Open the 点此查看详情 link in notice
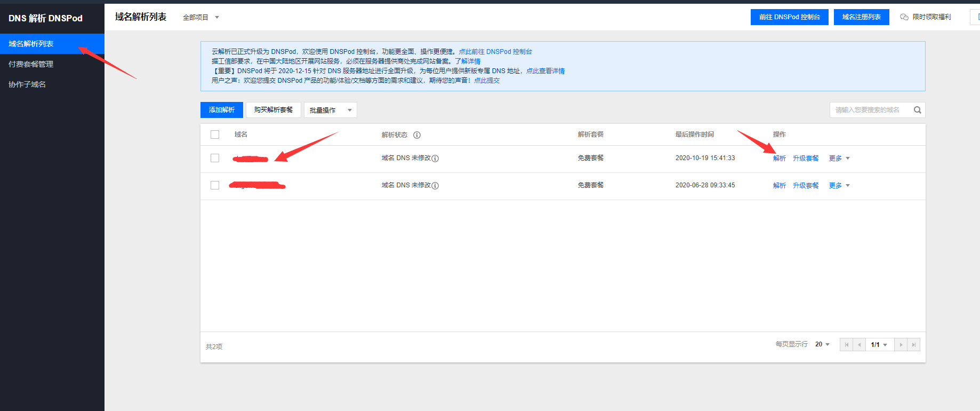Image resolution: width=980 pixels, height=411 pixels. pos(545,71)
